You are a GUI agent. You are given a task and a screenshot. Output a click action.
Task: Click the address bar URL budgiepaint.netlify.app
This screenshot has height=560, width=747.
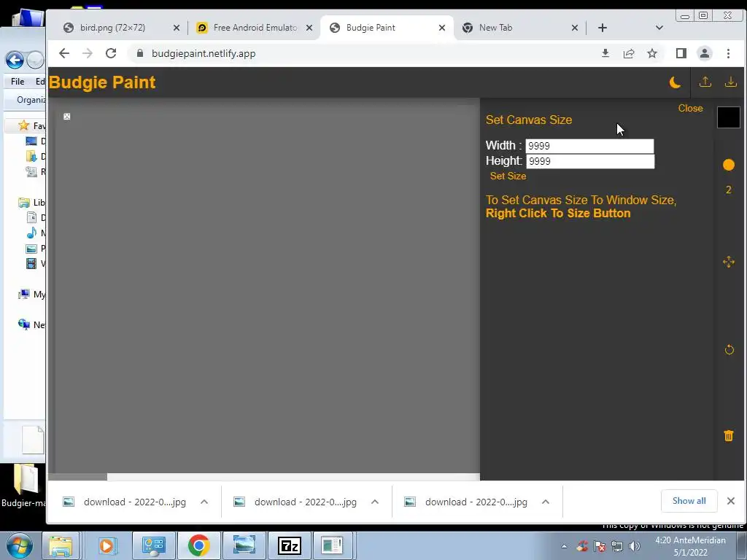[204, 53]
